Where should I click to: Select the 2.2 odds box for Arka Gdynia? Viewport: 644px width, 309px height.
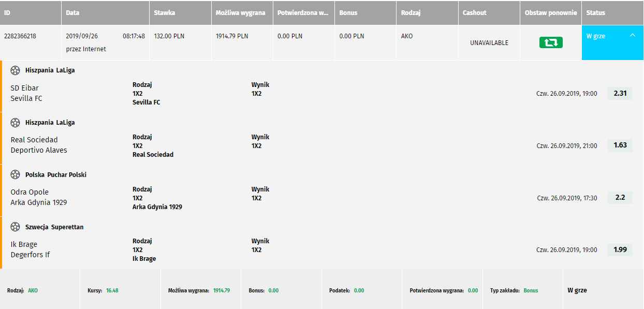coord(620,198)
